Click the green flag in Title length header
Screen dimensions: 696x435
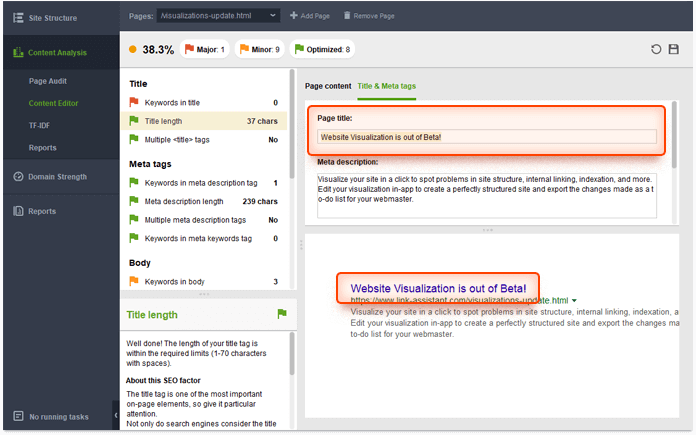point(282,314)
